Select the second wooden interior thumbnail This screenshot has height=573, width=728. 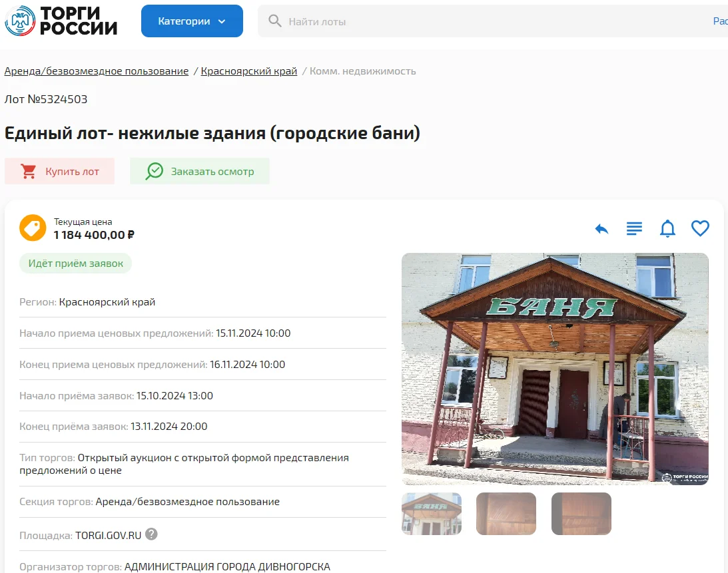coord(506,514)
